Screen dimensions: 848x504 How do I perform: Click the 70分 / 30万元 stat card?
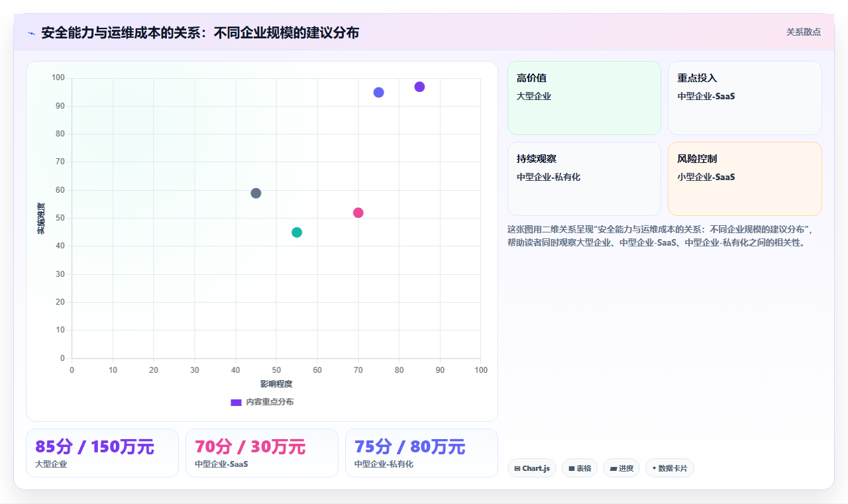(x=262, y=453)
